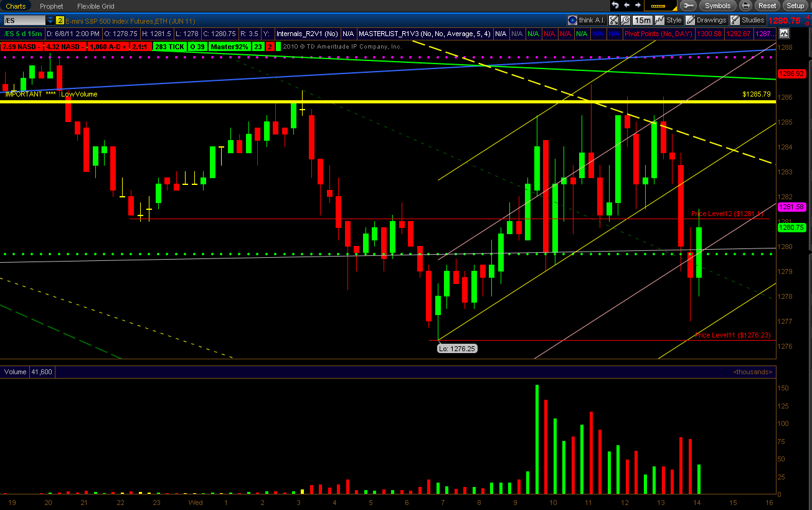Click the 41,600 volume value
This screenshot has height=510, width=812.
tap(41, 372)
